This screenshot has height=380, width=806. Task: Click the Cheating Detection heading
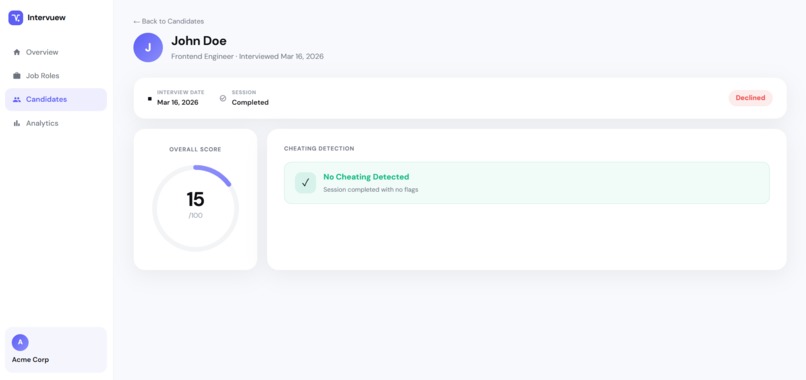tap(319, 149)
